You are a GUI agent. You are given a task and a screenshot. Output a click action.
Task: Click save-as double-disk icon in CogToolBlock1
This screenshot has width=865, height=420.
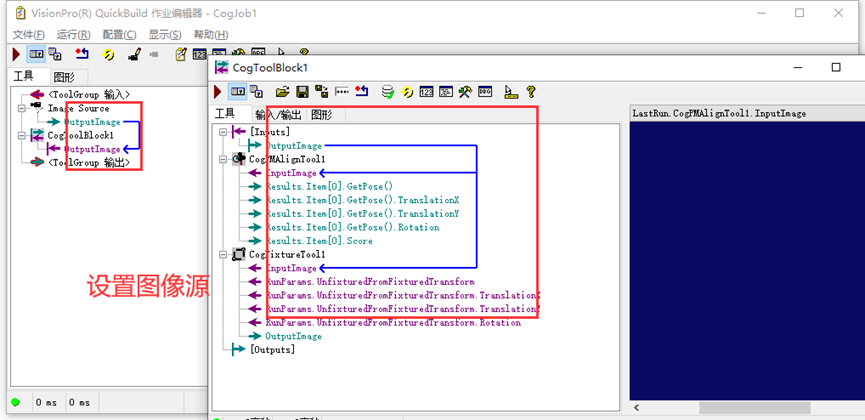coord(322,92)
